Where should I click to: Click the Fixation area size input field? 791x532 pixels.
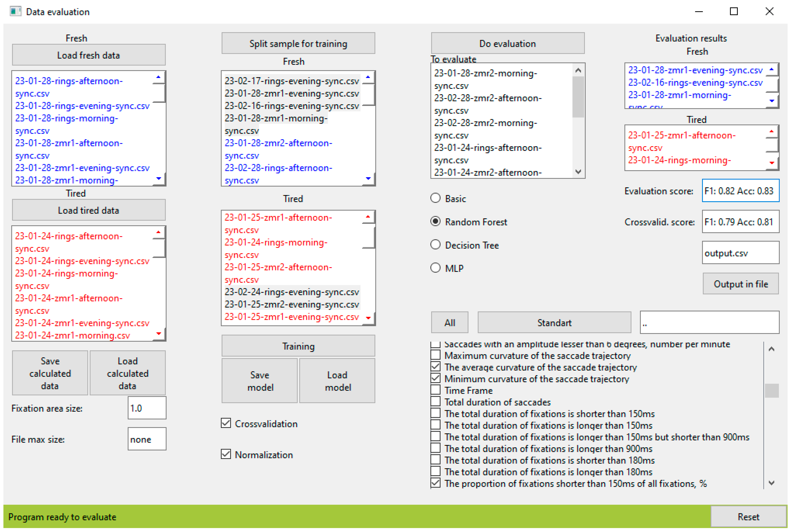147,408
